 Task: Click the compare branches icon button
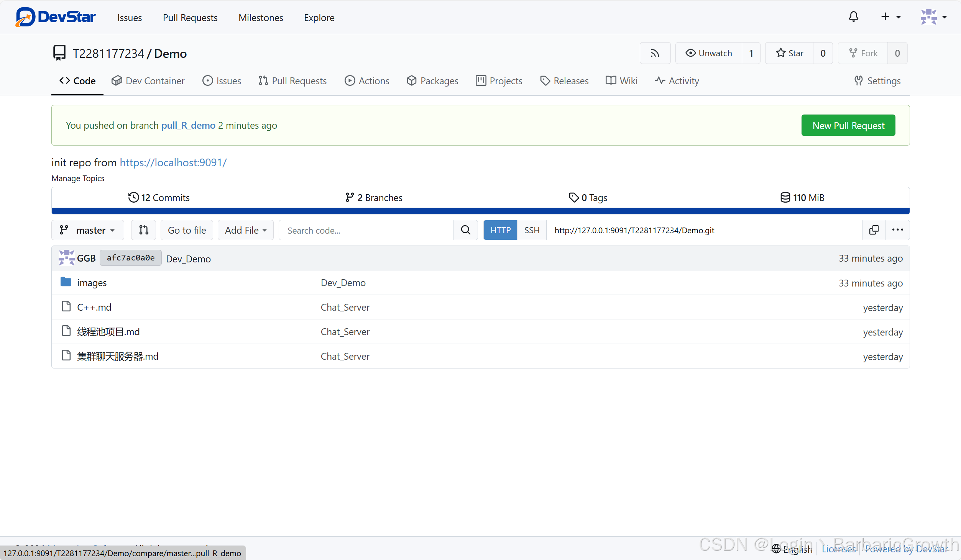click(143, 230)
